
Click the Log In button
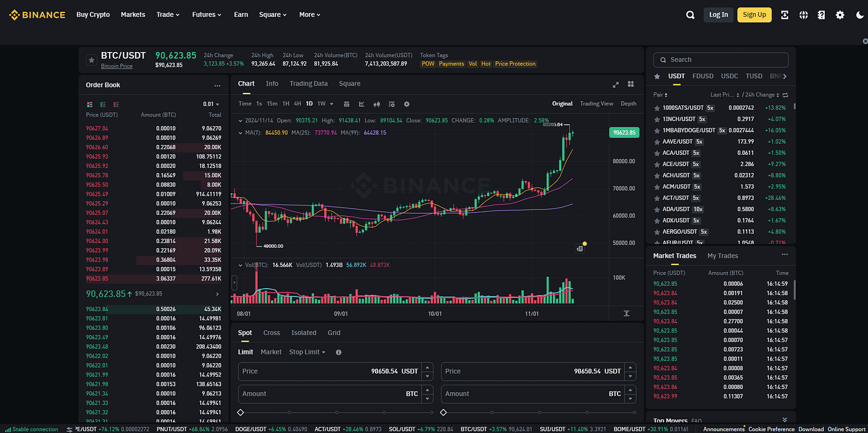tap(719, 15)
